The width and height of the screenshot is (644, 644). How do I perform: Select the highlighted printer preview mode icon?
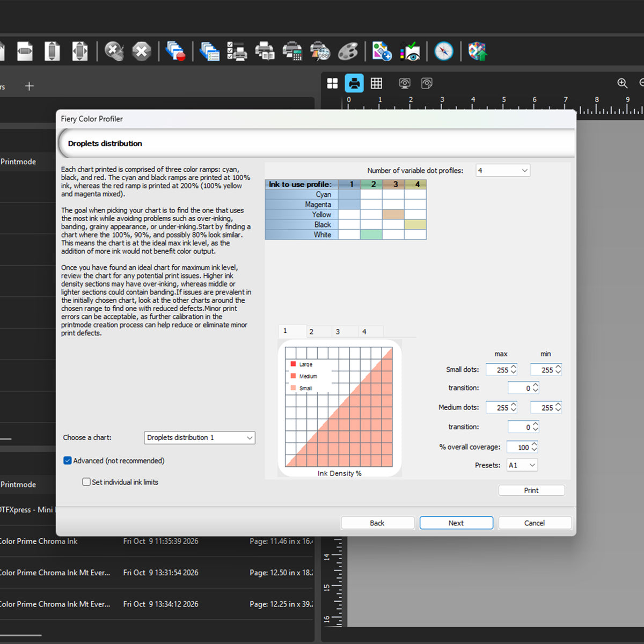click(x=354, y=83)
